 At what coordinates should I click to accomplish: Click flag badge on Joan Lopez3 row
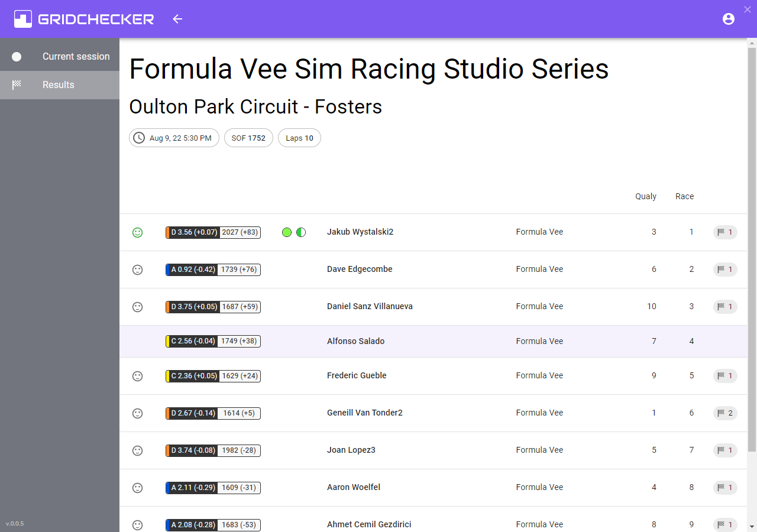(725, 450)
